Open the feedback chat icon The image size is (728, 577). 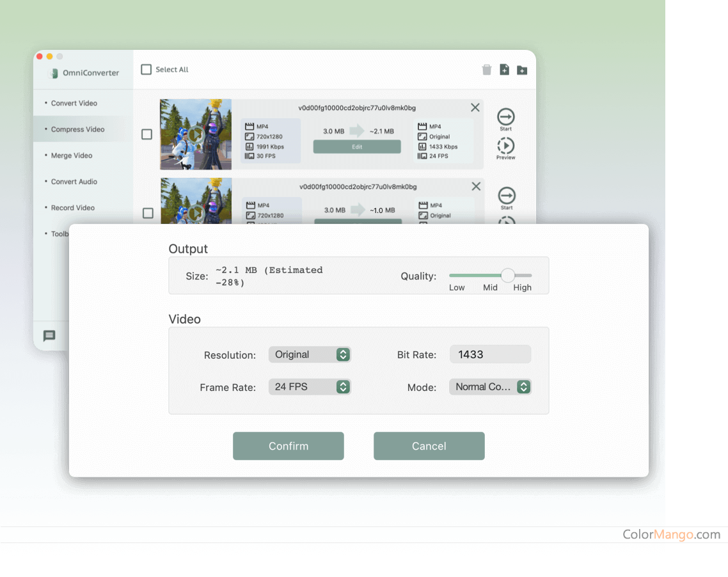coord(49,336)
